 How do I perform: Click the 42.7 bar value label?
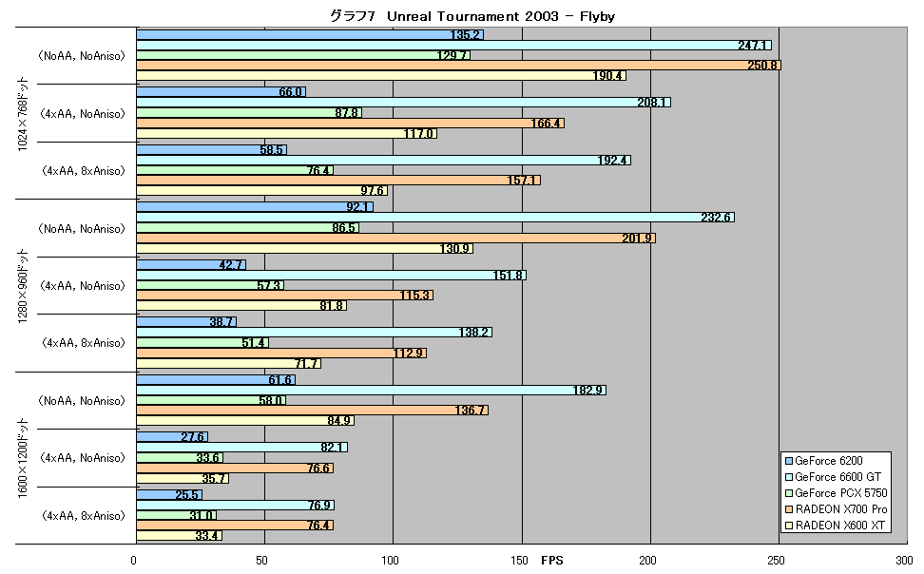(x=231, y=265)
